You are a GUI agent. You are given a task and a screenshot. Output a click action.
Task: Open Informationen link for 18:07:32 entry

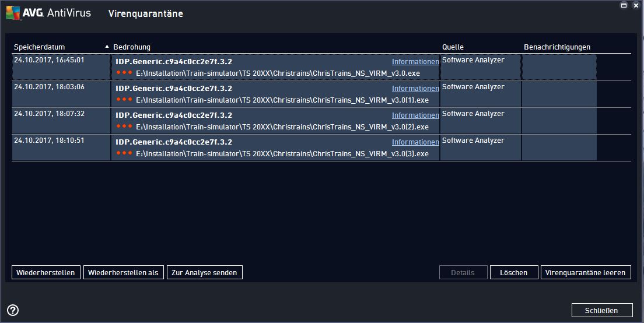(x=415, y=115)
